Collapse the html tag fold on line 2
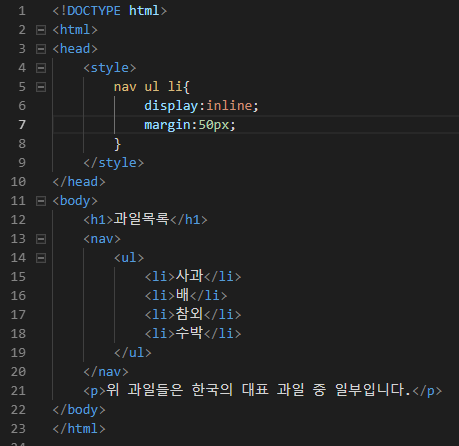 click(x=41, y=30)
